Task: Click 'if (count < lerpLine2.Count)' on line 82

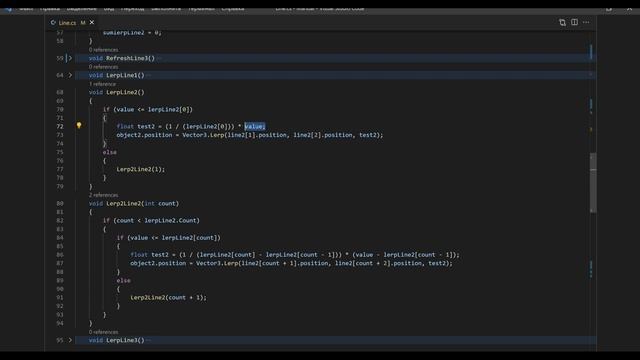Action: [x=151, y=220]
